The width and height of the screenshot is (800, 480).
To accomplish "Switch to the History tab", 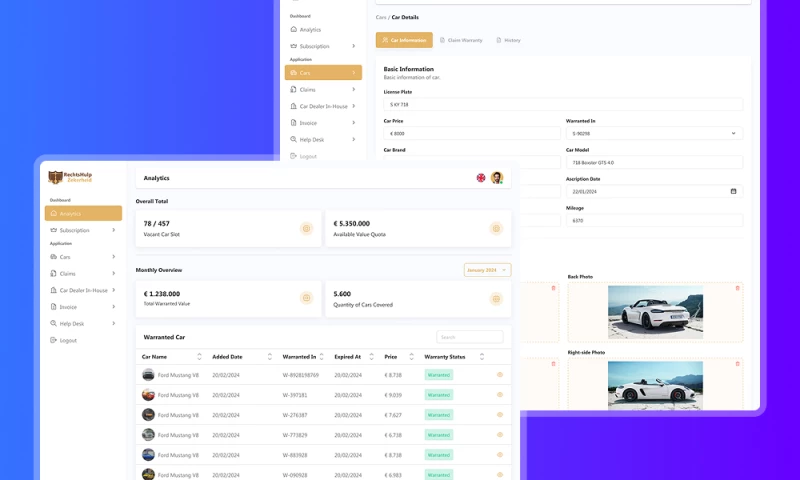I will [x=509, y=40].
